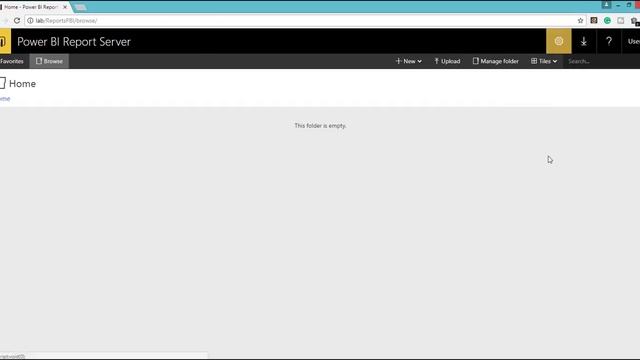This screenshot has width=640, height=360.
Task: Expand the New dropdown menu
Action: 409,61
